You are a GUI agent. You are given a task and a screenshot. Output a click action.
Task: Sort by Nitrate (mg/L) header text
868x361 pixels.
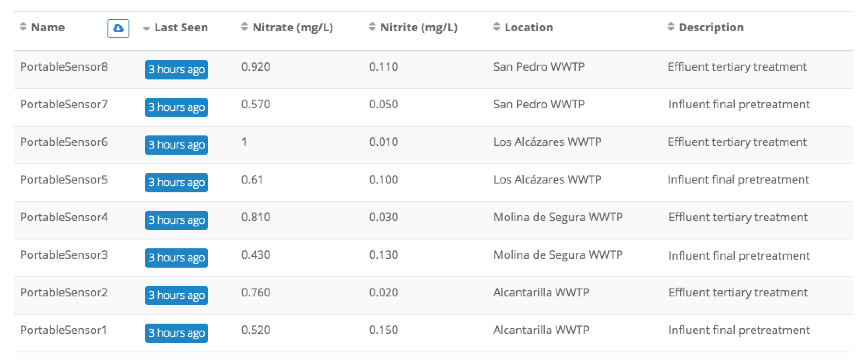pyautogui.click(x=293, y=27)
